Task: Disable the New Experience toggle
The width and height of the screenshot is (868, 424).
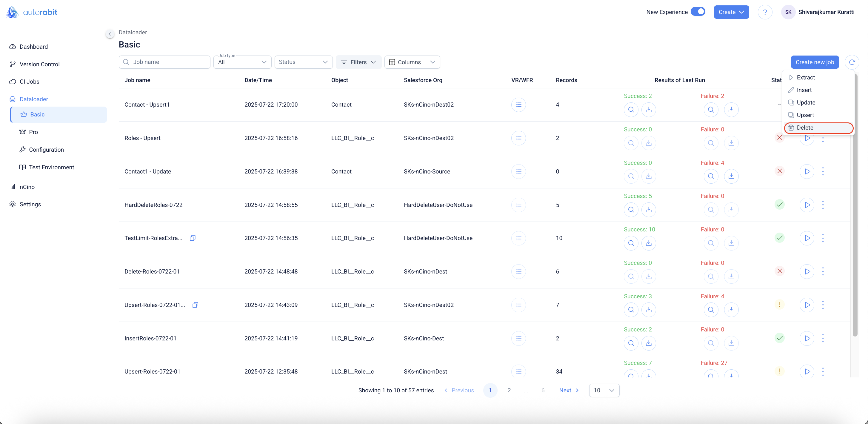Action: [x=698, y=12]
